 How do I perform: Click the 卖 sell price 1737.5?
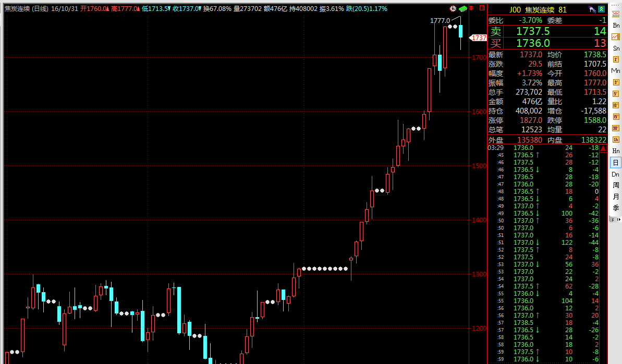(533, 31)
